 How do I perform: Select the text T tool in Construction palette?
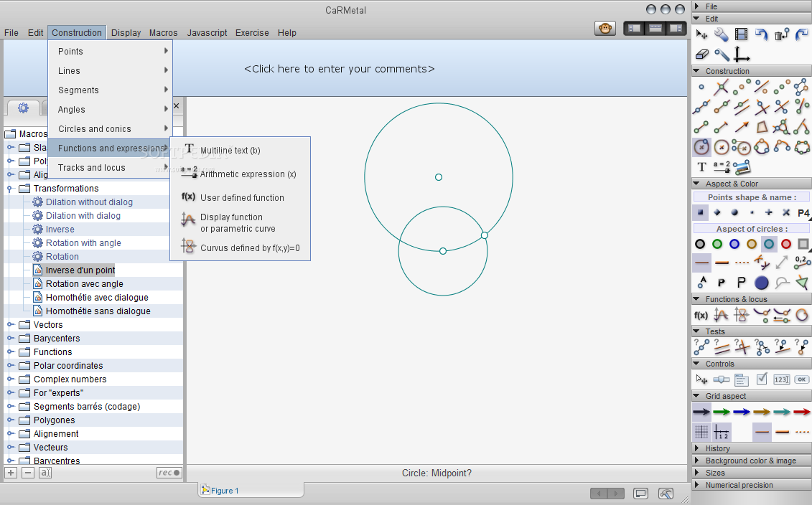tap(701, 166)
